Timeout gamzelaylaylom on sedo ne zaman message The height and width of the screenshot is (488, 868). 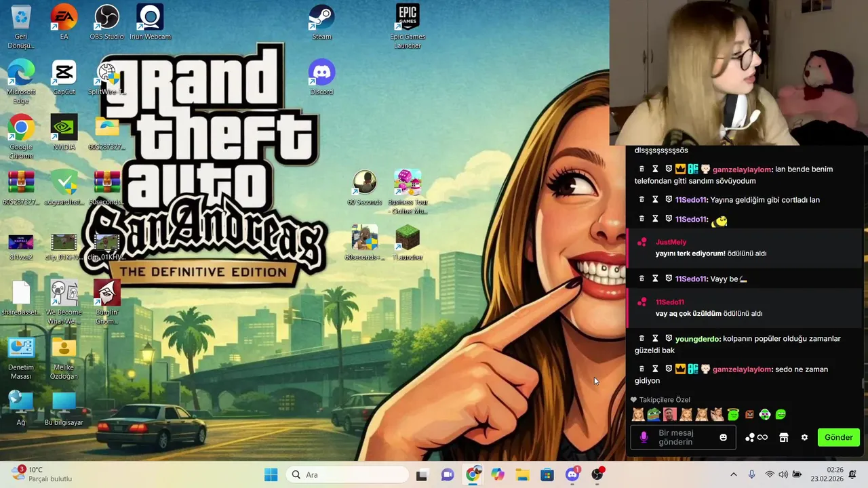[x=655, y=369]
